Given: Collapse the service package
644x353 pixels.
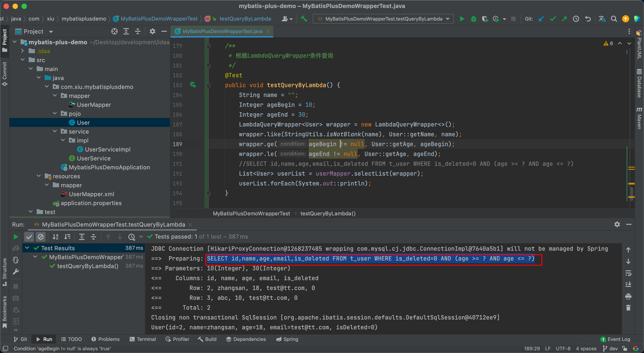Looking at the screenshot, I should 55,131.
